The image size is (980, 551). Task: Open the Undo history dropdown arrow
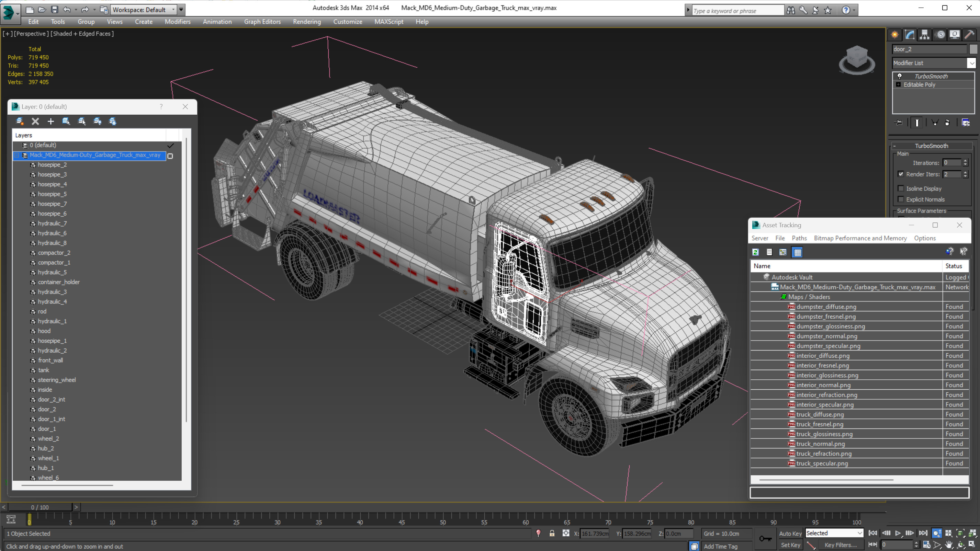[76, 10]
